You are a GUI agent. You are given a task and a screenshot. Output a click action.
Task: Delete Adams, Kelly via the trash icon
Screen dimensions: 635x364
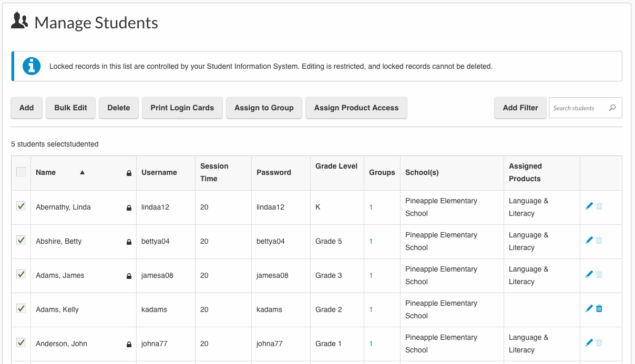pos(599,308)
